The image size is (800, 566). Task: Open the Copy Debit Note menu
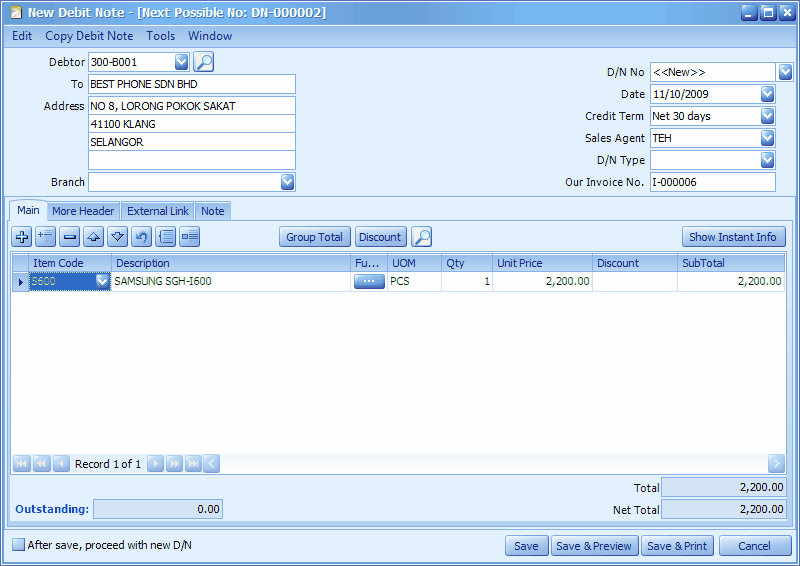(x=89, y=36)
